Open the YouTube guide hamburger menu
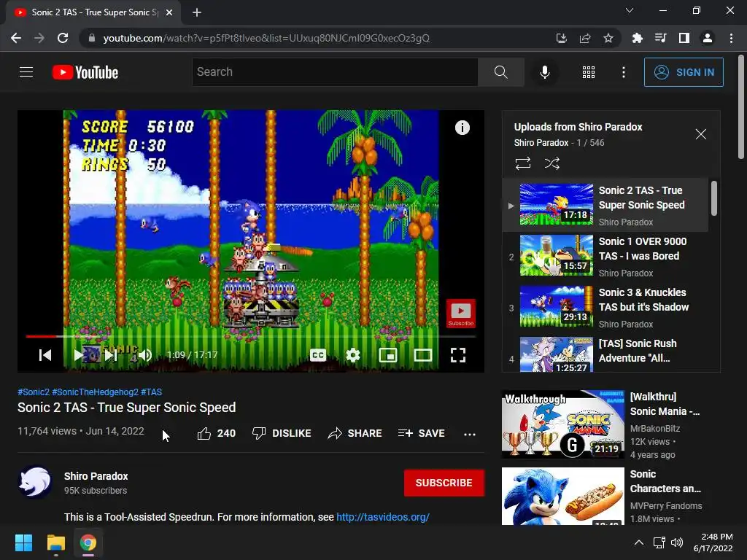This screenshot has height=560, width=747. click(x=26, y=72)
